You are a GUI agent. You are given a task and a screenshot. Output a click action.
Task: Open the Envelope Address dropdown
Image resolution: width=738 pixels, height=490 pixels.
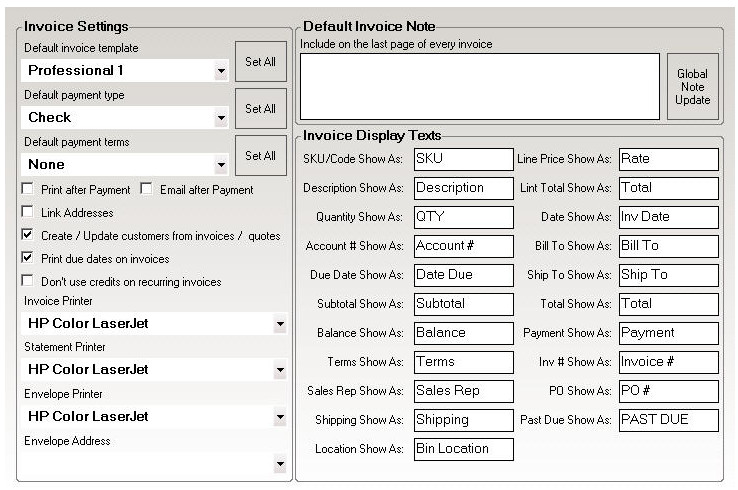pos(279,464)
